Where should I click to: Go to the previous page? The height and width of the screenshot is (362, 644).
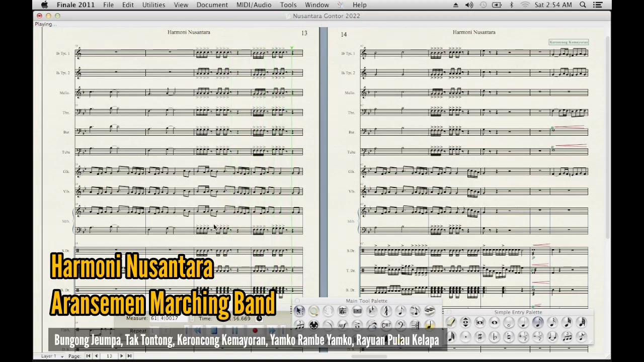tap(96, 356)
